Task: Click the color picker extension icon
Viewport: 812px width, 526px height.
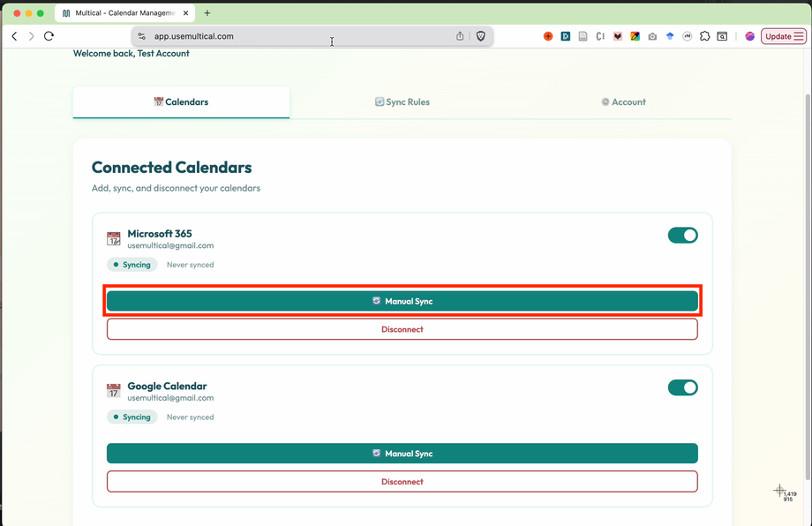Action: pyautogui.click(x=635, y=36)
